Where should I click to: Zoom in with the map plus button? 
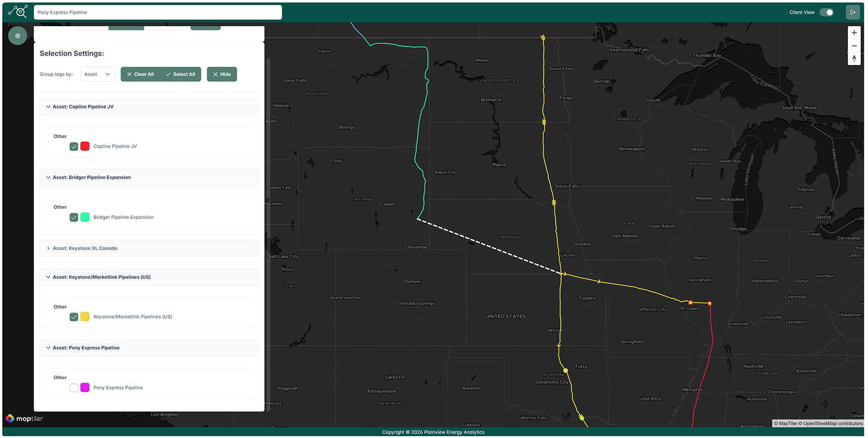pos(854,33)
